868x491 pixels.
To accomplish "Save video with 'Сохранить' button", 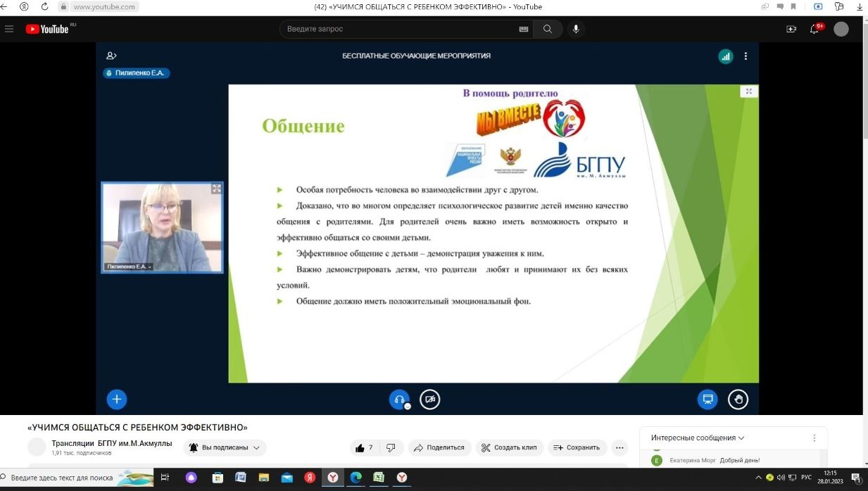I will 577,447.
